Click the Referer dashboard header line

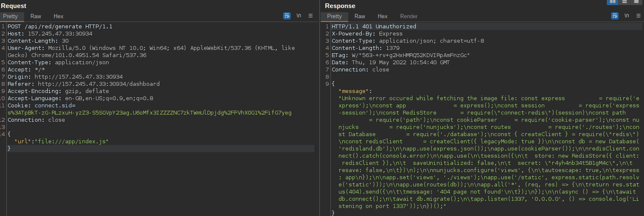pyautogui.click(x=84, y=84)
